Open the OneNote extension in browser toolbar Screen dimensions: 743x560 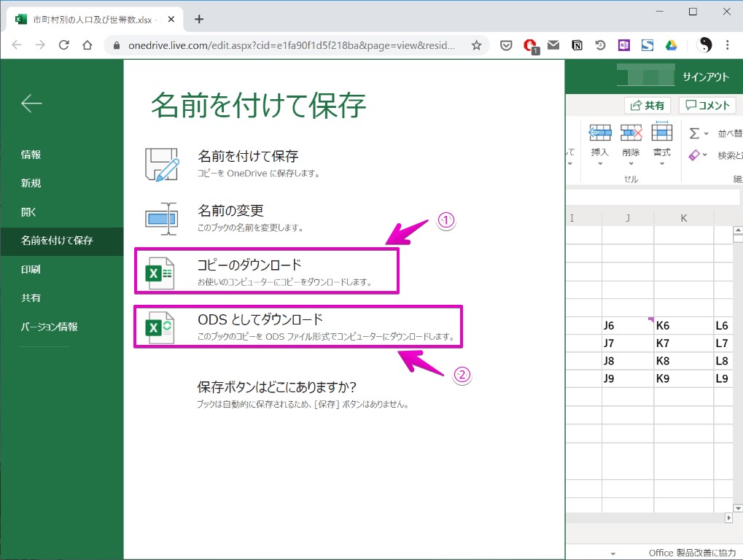623,45
